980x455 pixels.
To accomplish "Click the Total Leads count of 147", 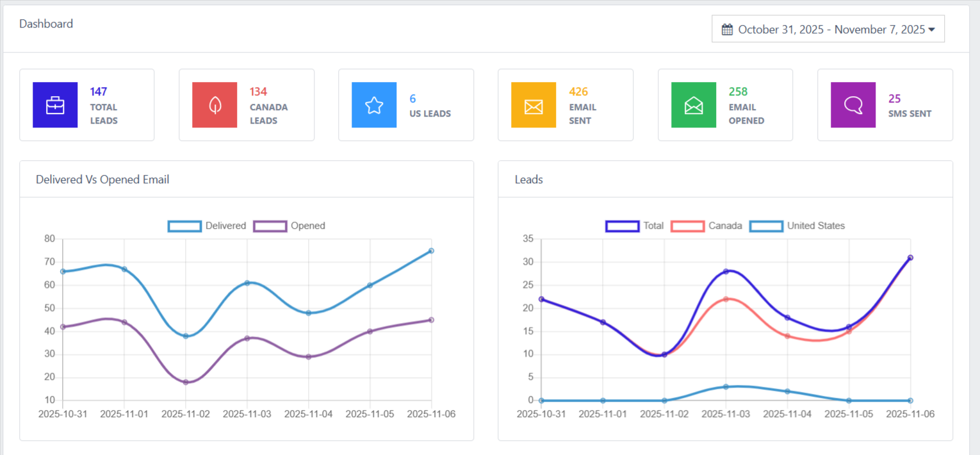I will tap(98, 91).
